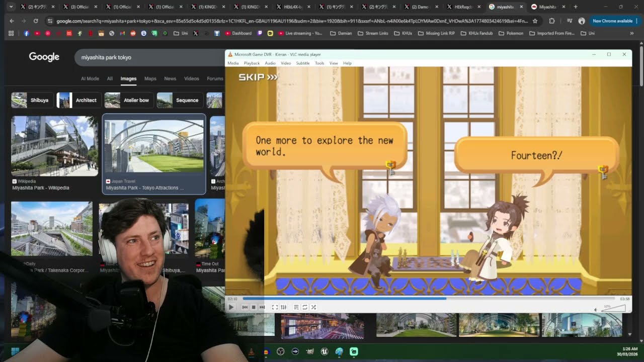The width and height of the screenshot is (644, 362).
Task: Open VLC Video menu
Action: (286, 63)
